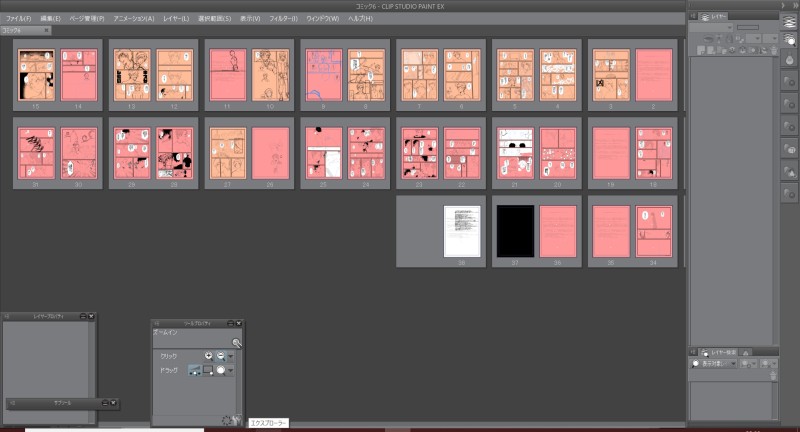Select page 9 thumbnail

323,75
